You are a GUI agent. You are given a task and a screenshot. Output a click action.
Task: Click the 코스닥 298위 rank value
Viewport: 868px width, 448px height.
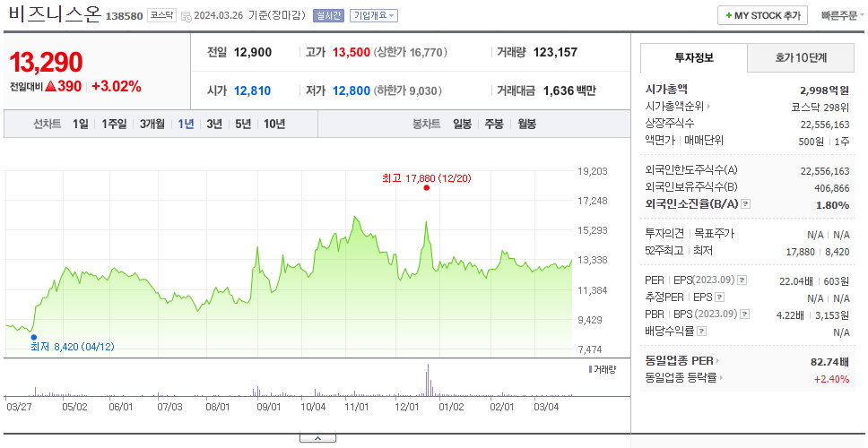click(820, 108)
